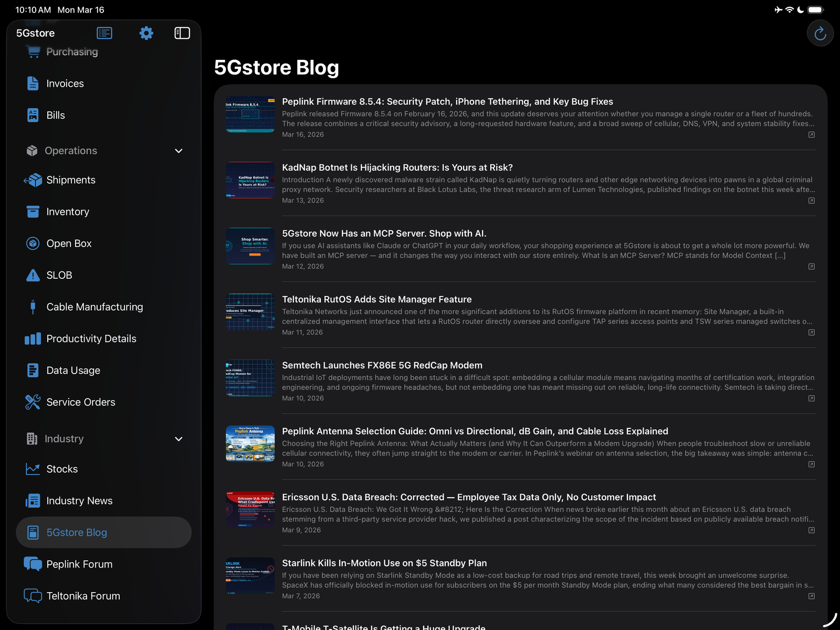Click the external link icon on the KadNap post

[811, 201]
